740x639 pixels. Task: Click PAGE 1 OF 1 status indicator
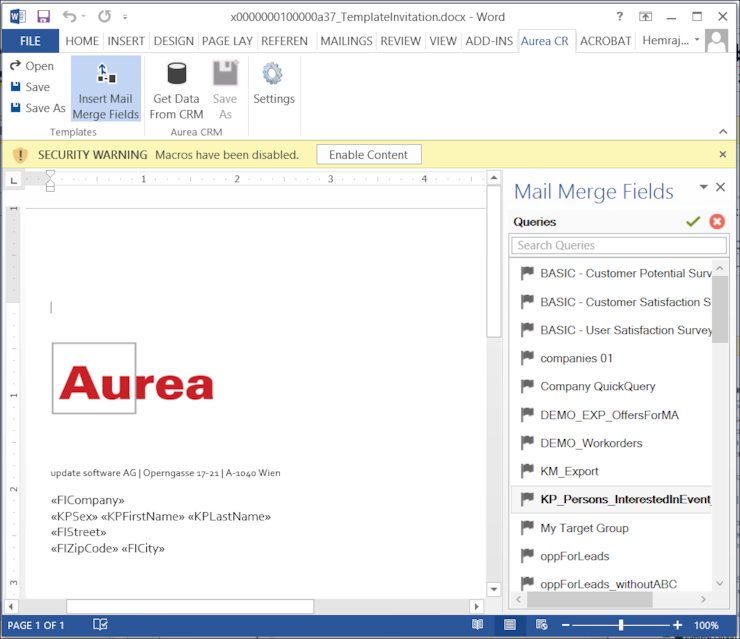pos(36,625)
